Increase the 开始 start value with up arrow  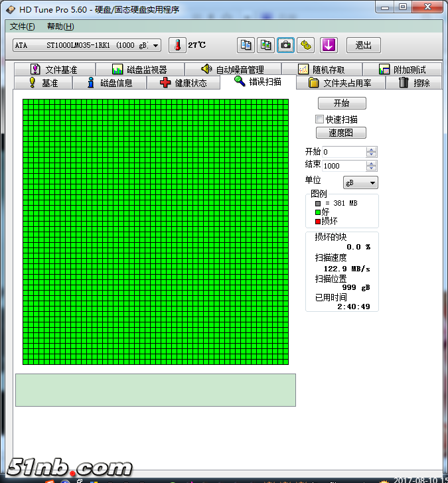(372, 150)
